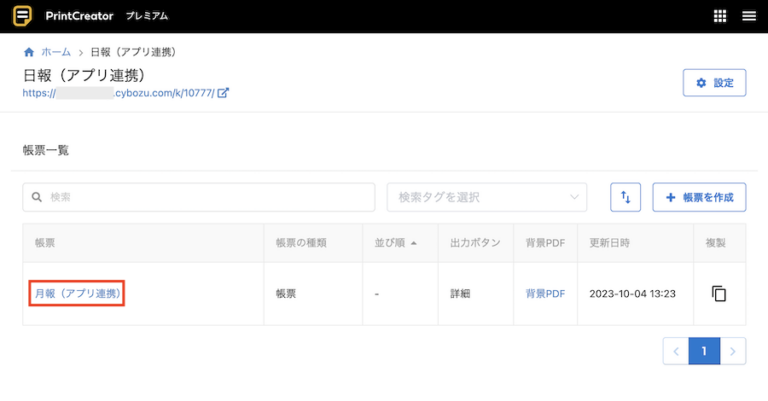Click the home icon in breadcrumb
This screenshot has width=768, height=401.
point(29,52)
